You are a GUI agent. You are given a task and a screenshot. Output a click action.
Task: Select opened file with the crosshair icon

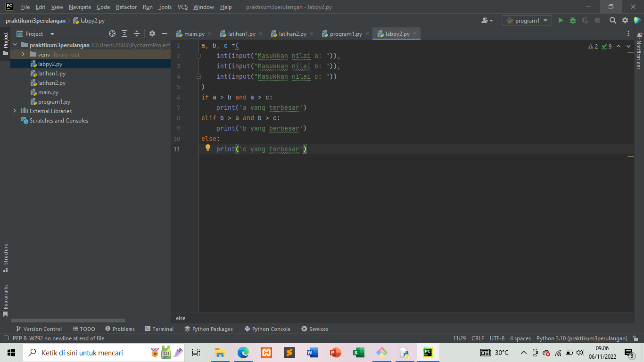(x=112, y=33)
